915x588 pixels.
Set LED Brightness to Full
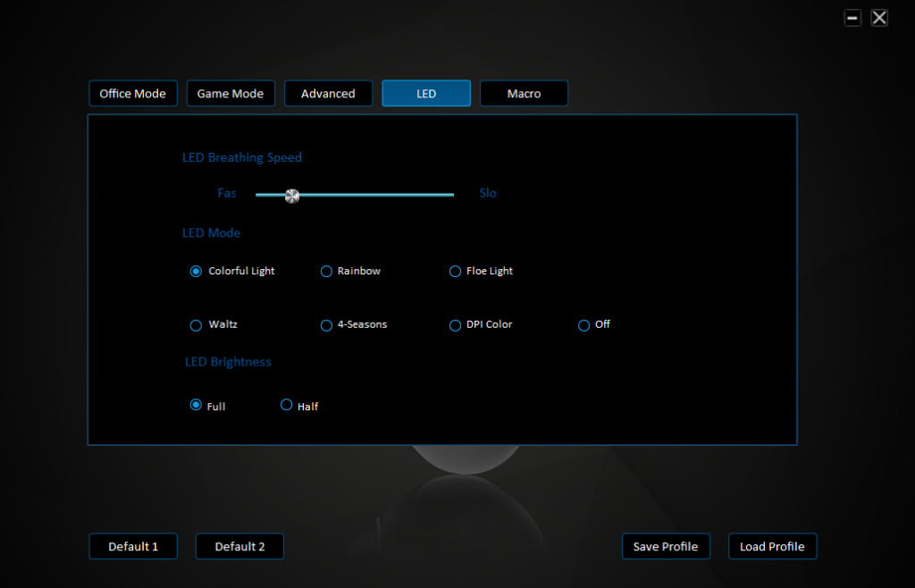(x=197, y=405)
